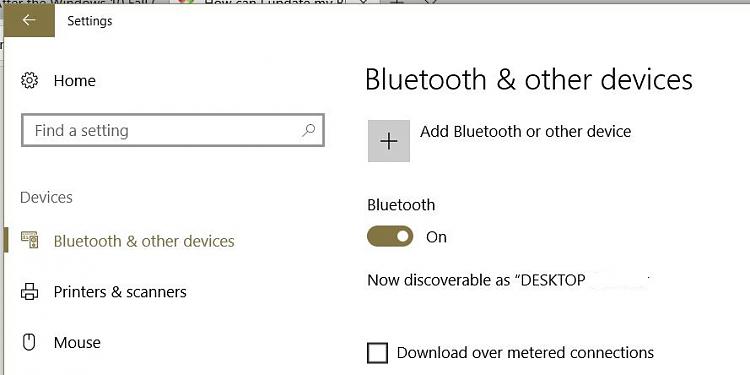Viewport: 750px width, 375px height.
Task: Click the magnifier icon in search box
Action: (309, 130)
